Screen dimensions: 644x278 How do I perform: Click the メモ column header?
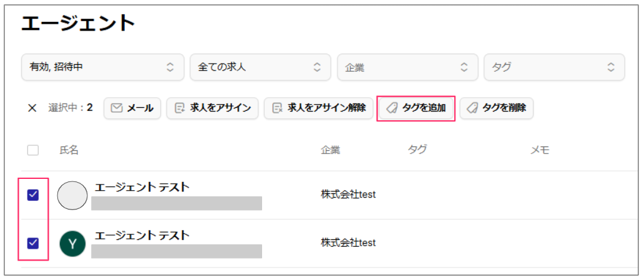pos(540,150)
